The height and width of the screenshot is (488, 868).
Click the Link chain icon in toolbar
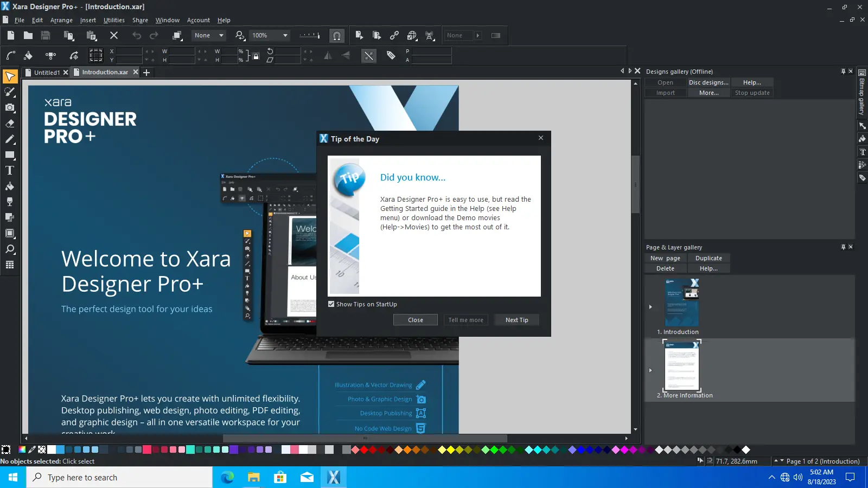click(x=394, y=35)
